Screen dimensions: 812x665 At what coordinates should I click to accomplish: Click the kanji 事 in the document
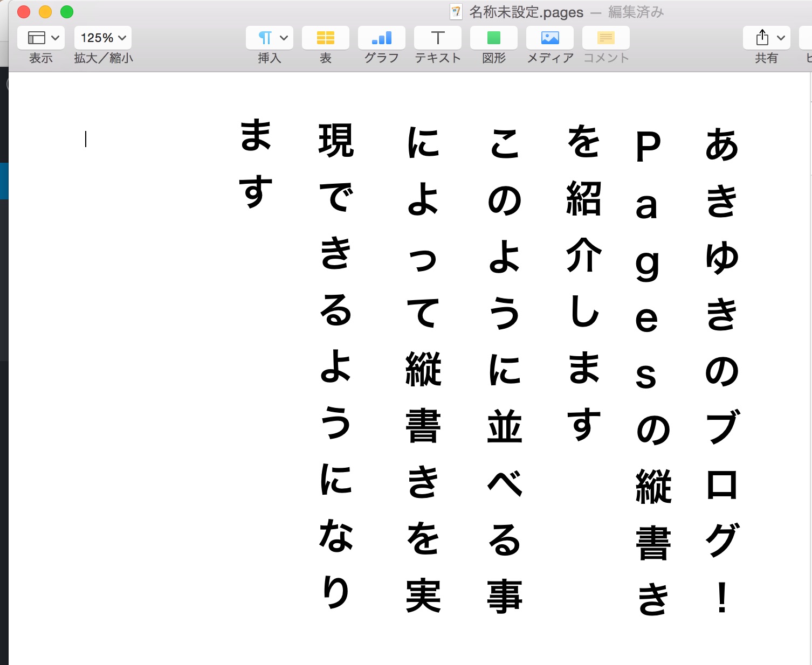click(505, 597)
